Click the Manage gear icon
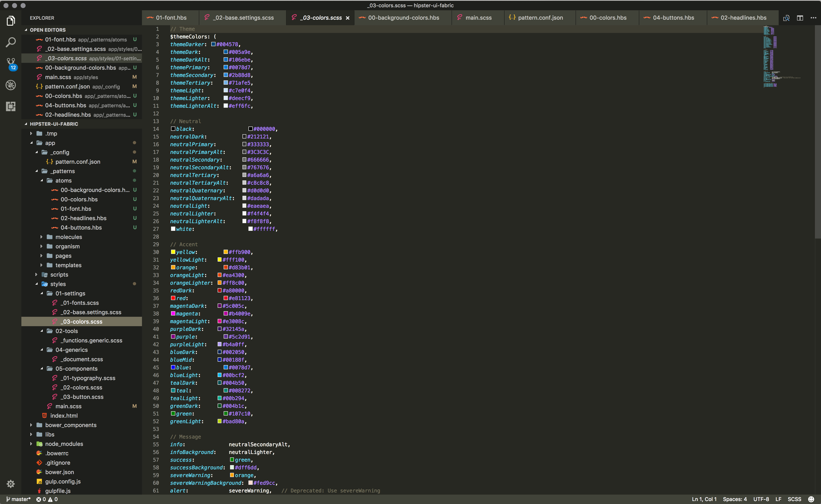 click(11, 484)
